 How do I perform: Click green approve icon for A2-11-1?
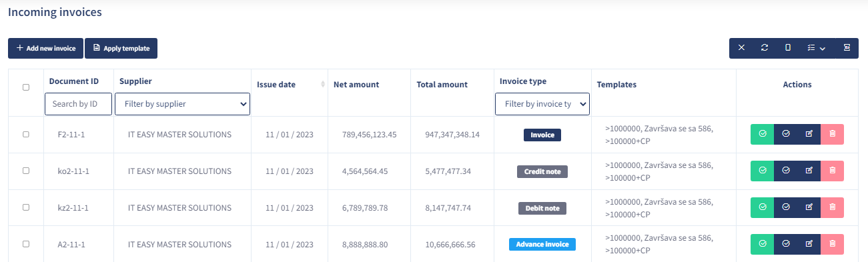tap(762, 244)
